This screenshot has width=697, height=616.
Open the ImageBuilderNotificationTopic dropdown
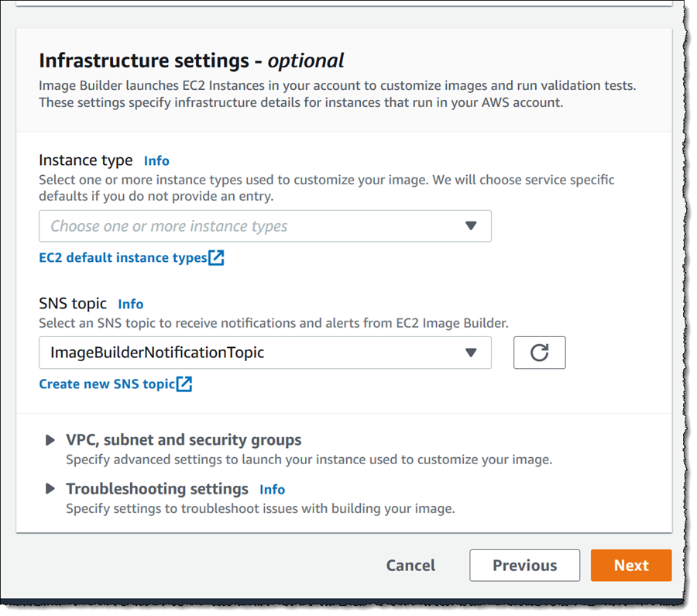pos(265,353)
